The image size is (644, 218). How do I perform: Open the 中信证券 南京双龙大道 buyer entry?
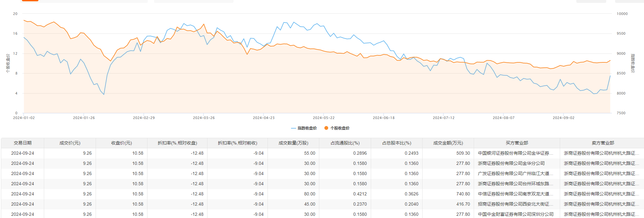point(515,194)
